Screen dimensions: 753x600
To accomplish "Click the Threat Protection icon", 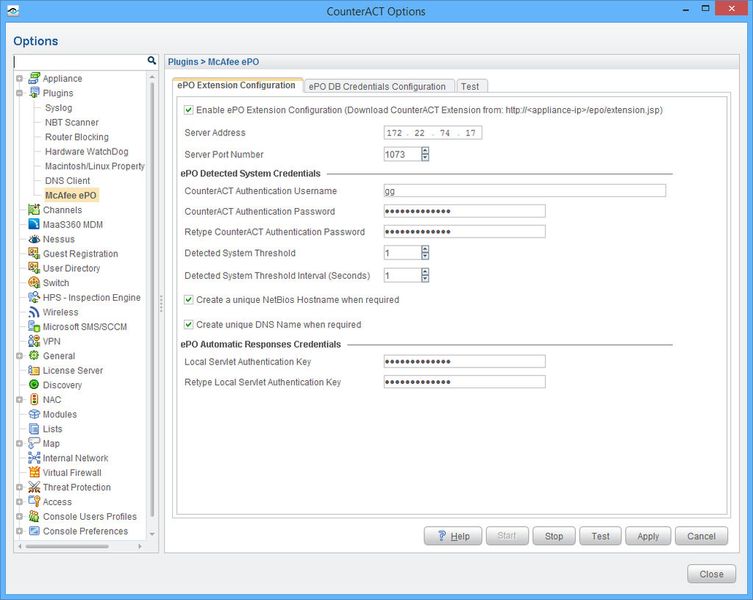I will tap(34, 487).
